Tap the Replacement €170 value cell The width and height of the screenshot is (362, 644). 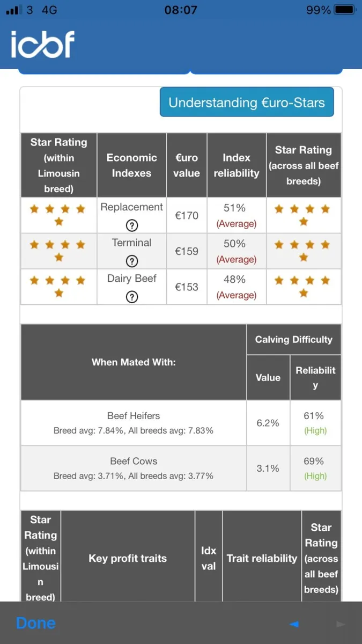[187, 216]
